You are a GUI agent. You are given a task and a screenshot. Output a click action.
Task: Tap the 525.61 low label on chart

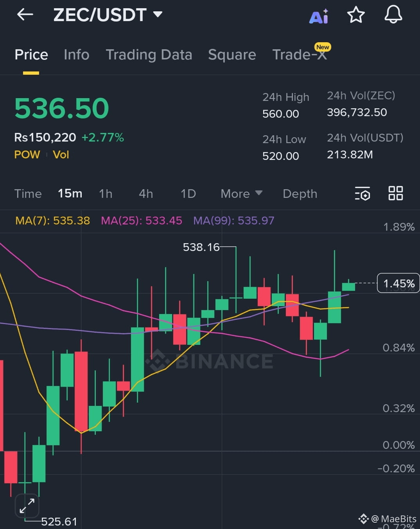pyautogui.click(x=59, y=522)
